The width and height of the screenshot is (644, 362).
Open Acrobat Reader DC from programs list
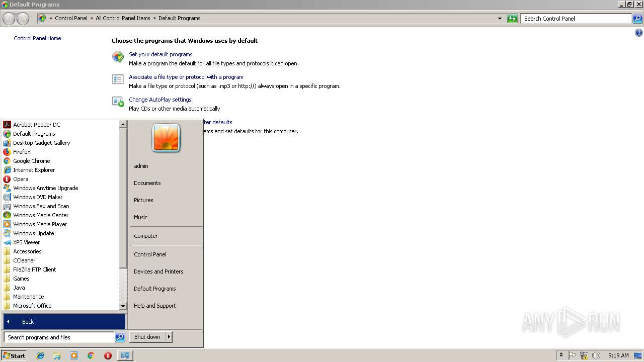coord(36,125)
